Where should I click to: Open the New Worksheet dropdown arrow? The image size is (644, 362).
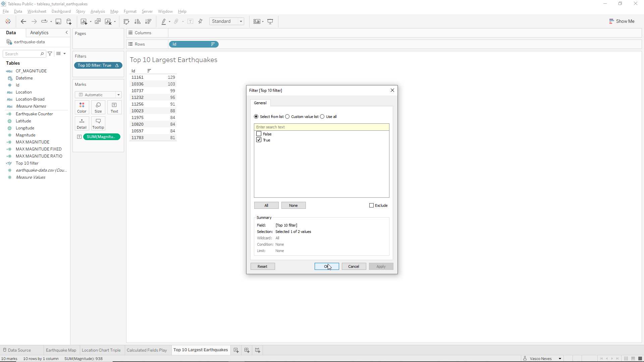pos(91,22)
